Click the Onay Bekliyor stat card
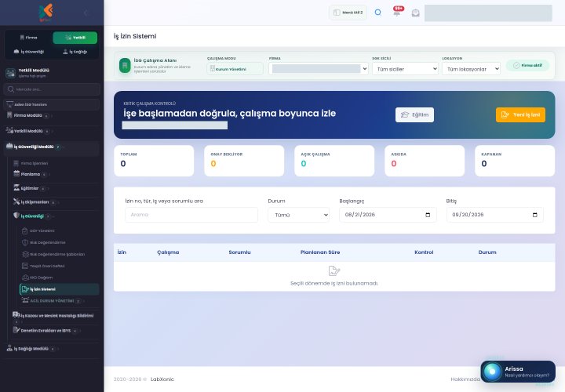The height and width of the screenshot is (392, 565). [244, 161]
